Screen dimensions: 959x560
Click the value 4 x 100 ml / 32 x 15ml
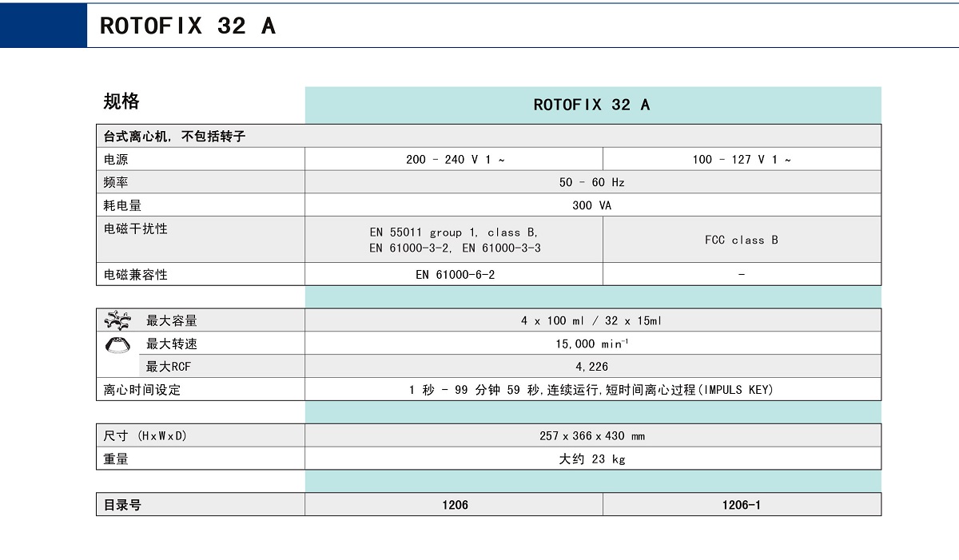(592, 321)
